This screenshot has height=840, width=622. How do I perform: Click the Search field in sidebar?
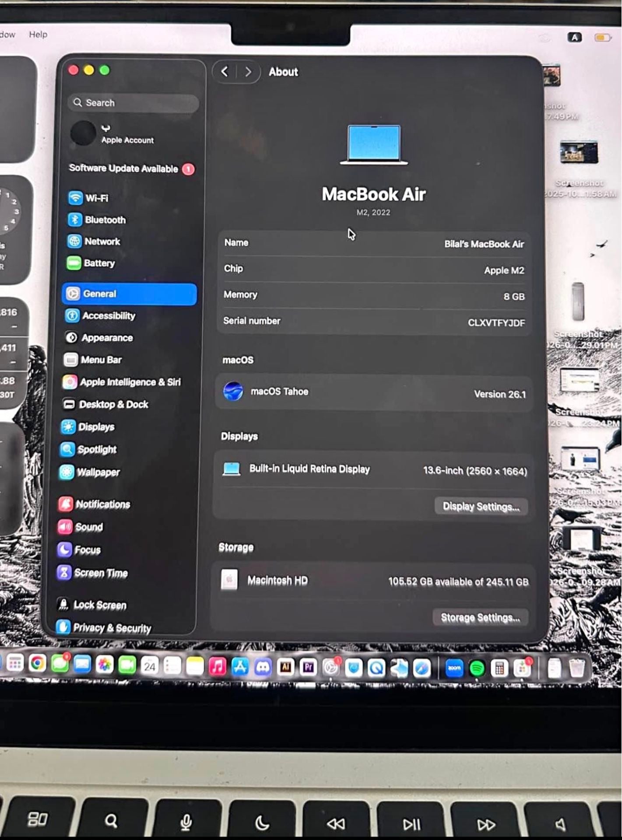(133, 103)
